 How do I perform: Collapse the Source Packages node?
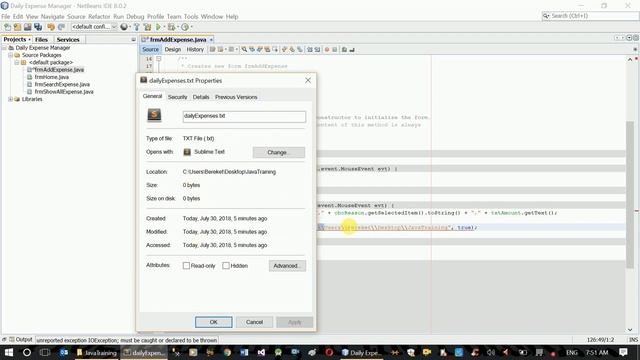[x=10, y=55]
